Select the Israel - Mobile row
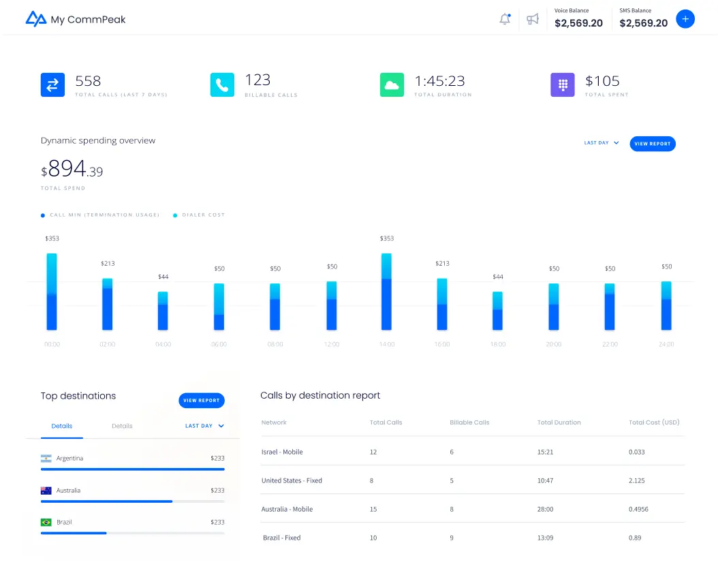This screenshot has height=588, width=718. click(282, 452)
